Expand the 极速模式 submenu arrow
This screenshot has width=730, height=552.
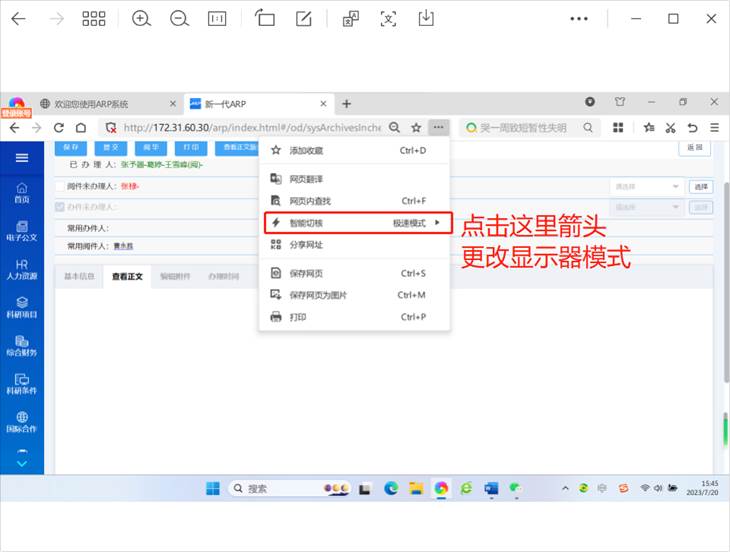click(x=437, y=223)
